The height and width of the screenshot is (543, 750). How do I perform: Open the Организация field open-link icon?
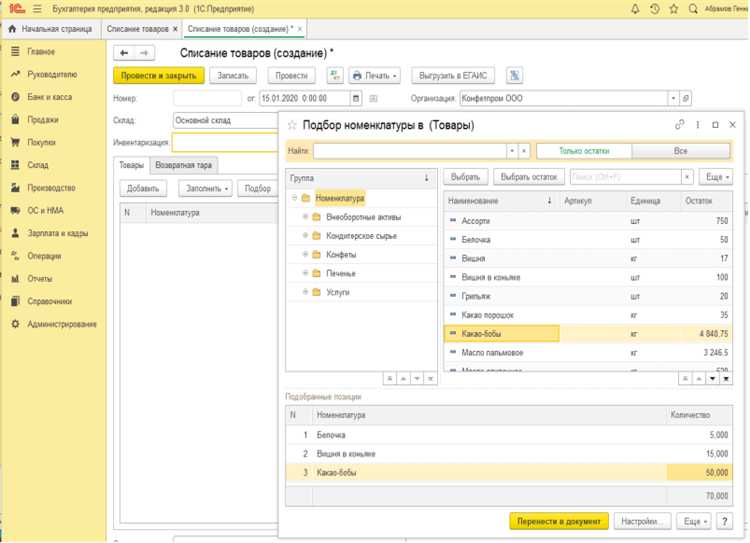685,98
